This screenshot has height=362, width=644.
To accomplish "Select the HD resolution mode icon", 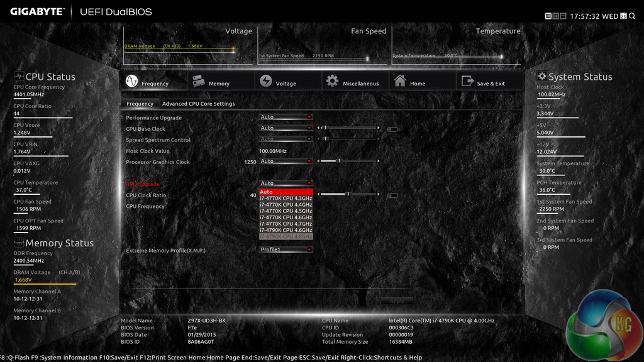I will click(x=548, y=16).
